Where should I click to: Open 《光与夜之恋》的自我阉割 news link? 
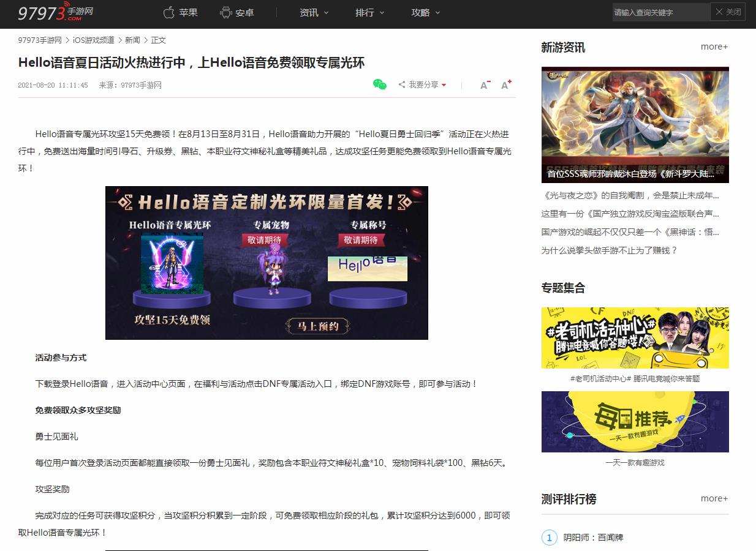click(x=630, y=195)
